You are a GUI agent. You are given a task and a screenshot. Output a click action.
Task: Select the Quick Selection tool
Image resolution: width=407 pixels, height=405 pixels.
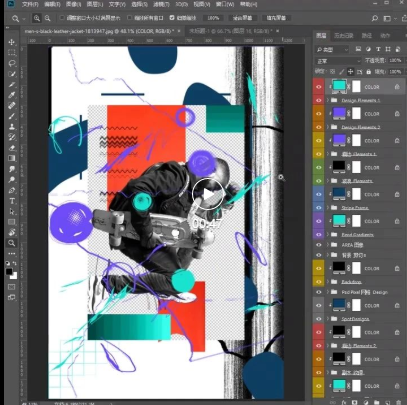point(12,74)
